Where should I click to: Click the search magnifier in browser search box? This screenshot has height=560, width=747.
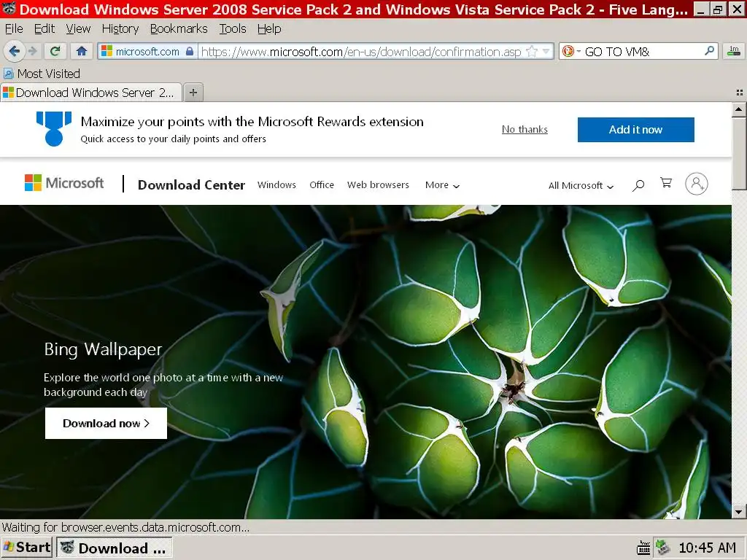coord(709,50)
